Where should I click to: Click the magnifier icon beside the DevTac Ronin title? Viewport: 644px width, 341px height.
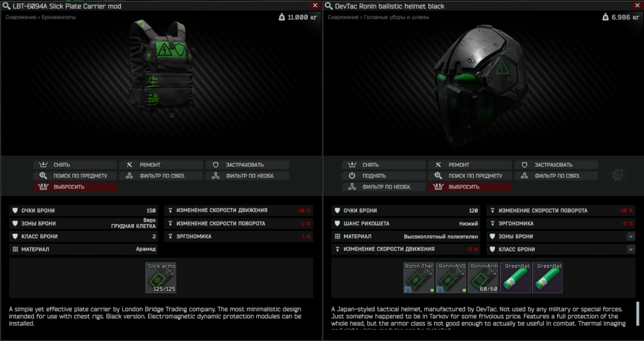click(329, 6)
